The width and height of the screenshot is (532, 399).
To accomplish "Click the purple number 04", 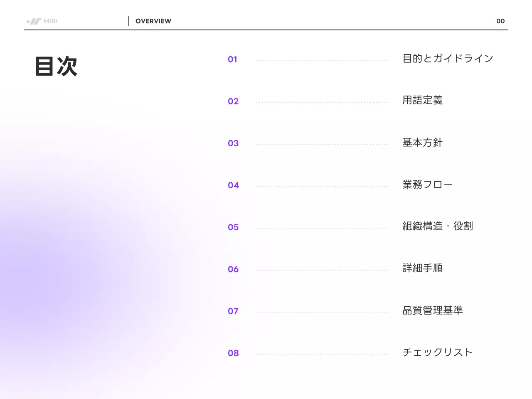I will coord(233,185).
